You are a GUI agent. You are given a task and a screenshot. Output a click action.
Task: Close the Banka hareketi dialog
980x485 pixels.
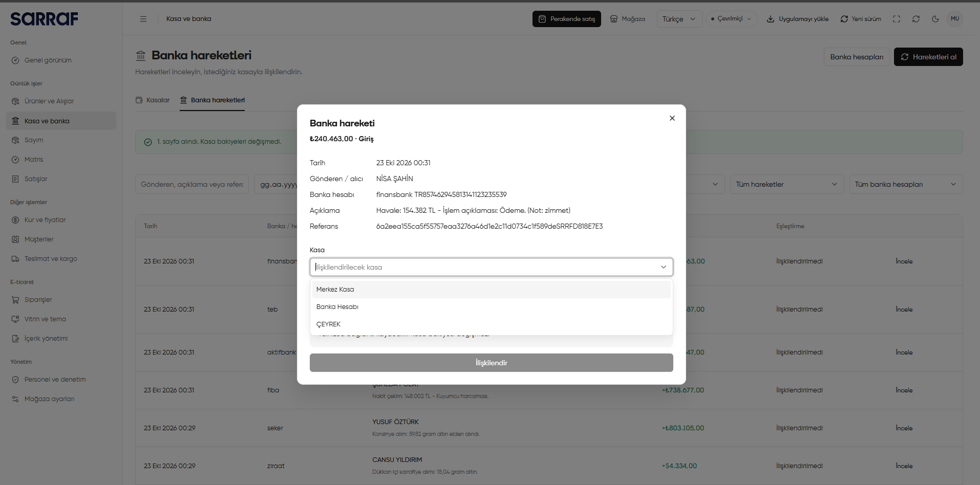pos(672,118)
